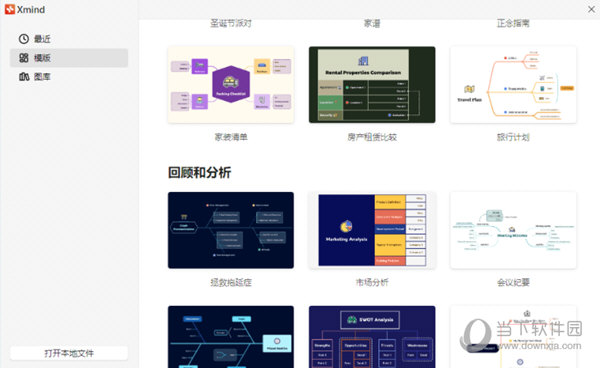
Task: Open the Travel Plan template thumbnail
Action: pyautogui.click(x=513, y=85)
